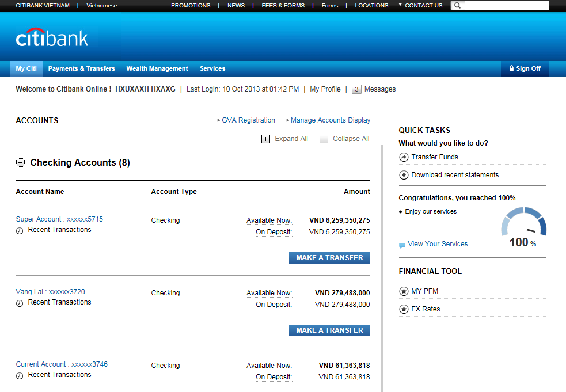Open the CONTACT US dropdown
The width and height of the screenshot is (566, 392).
tap(420, 5)
